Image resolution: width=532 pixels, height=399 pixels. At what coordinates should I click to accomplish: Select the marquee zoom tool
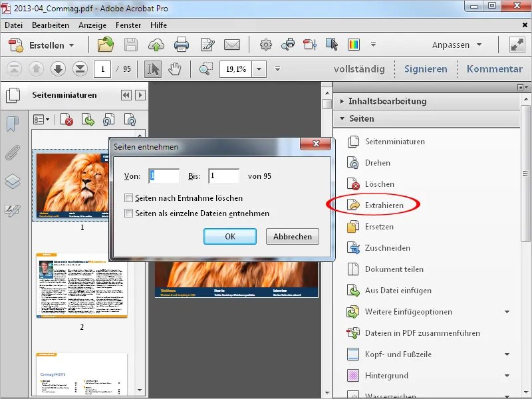pyautogui.click(x=206, y=69)
